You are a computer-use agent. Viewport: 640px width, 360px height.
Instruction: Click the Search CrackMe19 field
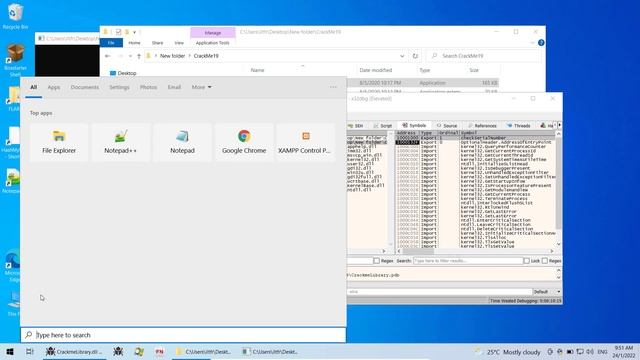(484, 56)
